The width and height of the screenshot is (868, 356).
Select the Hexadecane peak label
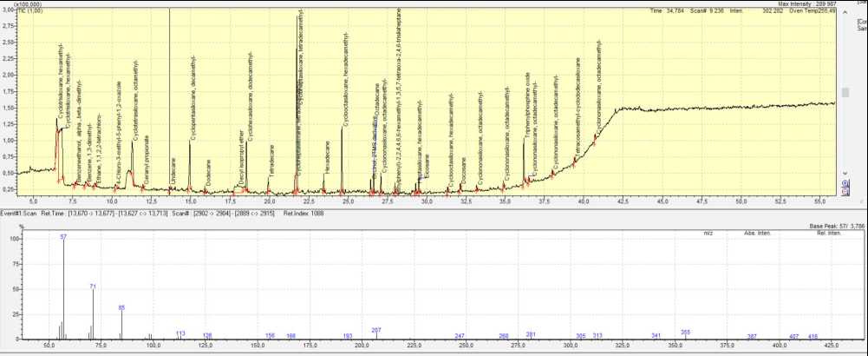click(327, 155)
